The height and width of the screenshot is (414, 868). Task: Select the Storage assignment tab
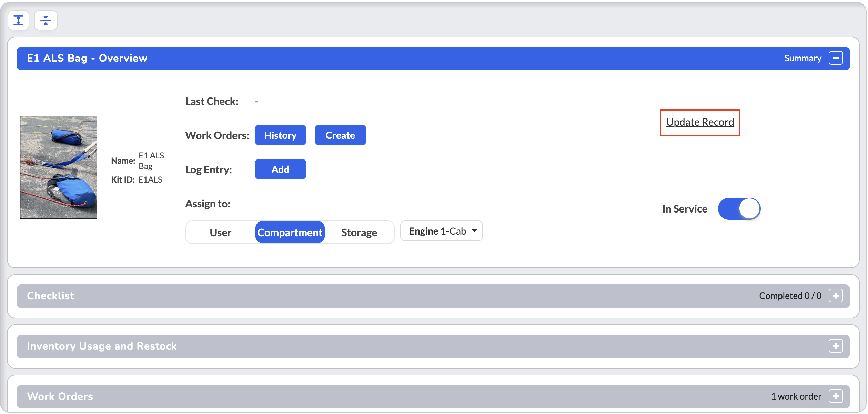(359, 232)
